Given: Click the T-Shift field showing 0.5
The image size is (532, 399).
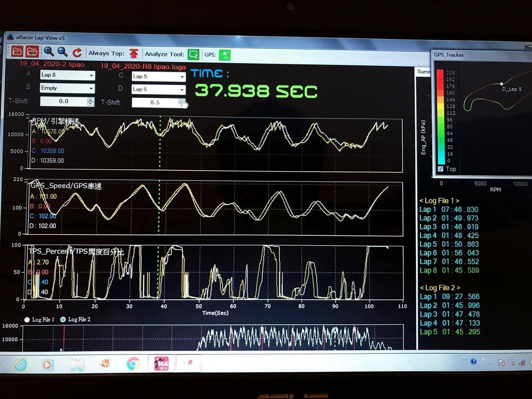Looking at the screenshot, I should (155, 102).
